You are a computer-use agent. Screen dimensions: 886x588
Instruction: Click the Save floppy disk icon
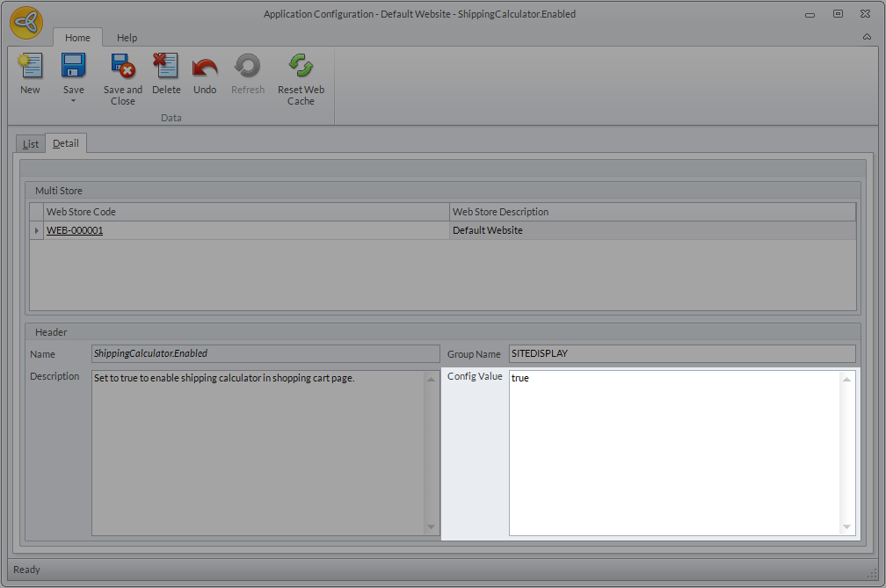74,66
